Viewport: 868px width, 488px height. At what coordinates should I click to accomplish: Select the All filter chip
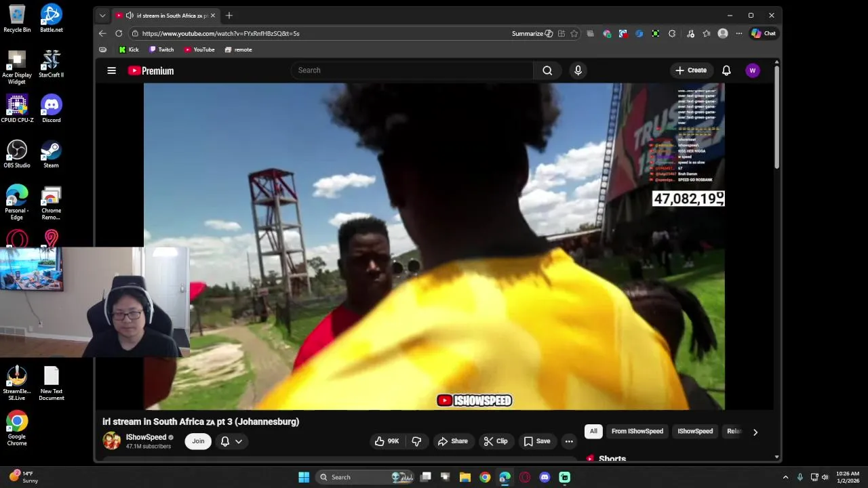point(593,431)
